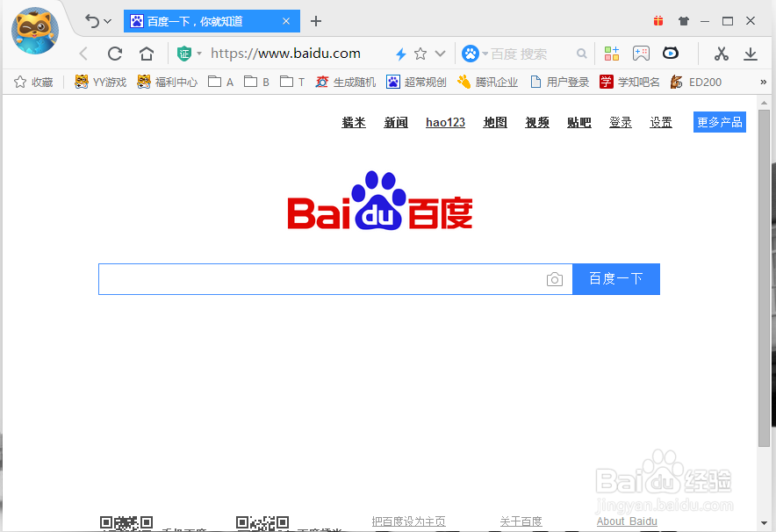Bookmark the page with the star icon
This screenshot has height=532, width=776.
(x=420, y=54)
